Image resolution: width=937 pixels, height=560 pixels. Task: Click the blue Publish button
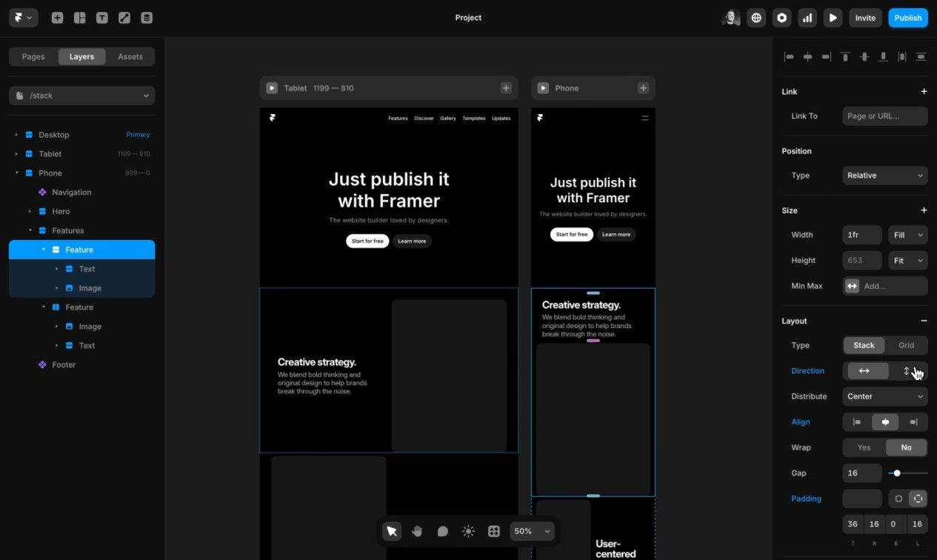pos(907,17)
